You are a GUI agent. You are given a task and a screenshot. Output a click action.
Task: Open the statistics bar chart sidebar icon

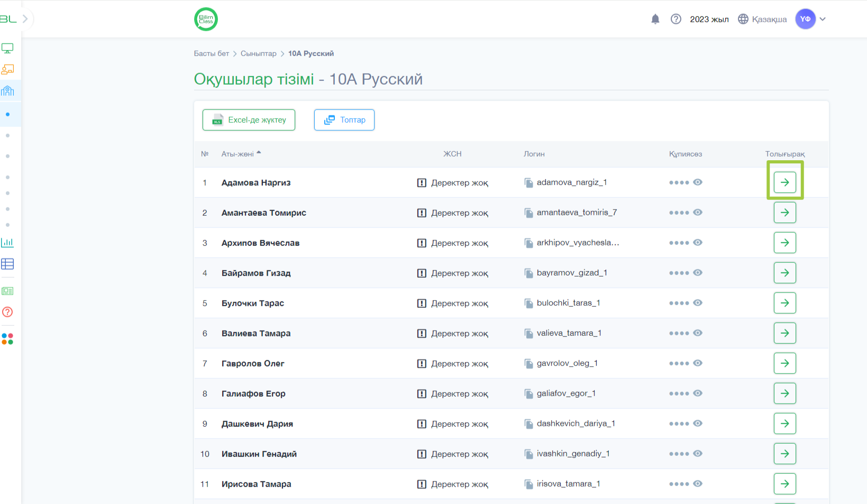point(7,243)
